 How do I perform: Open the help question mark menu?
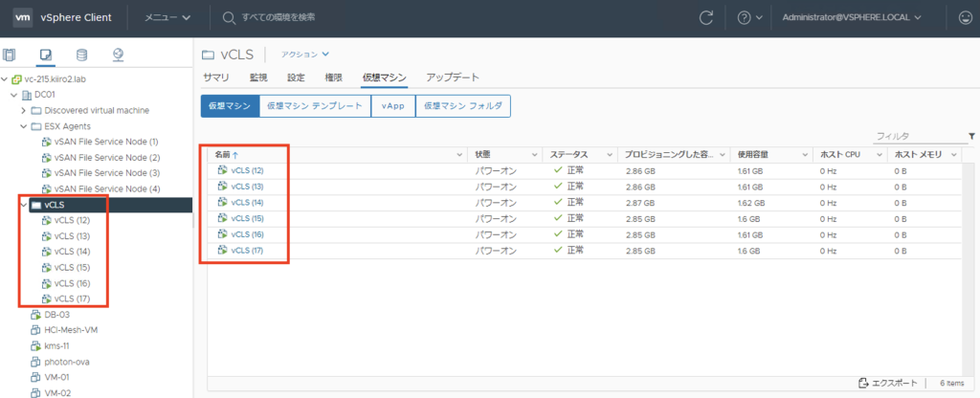click(x=750, y=17)
